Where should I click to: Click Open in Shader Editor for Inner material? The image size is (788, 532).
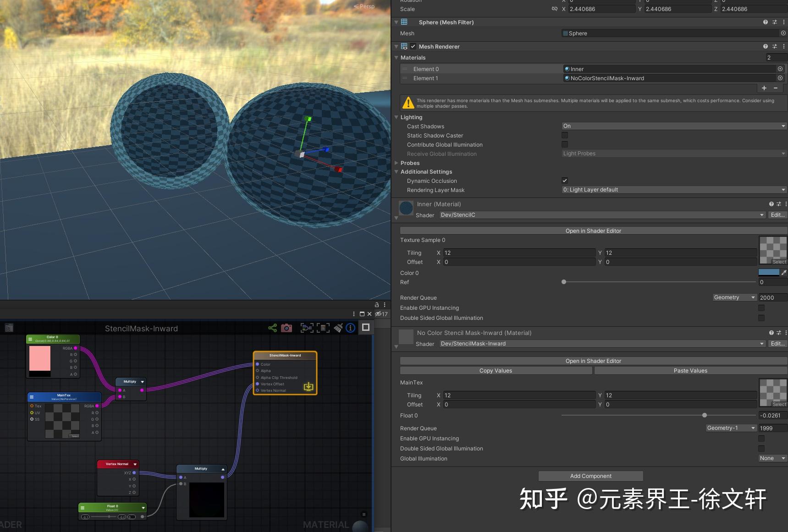coord(593,230)
